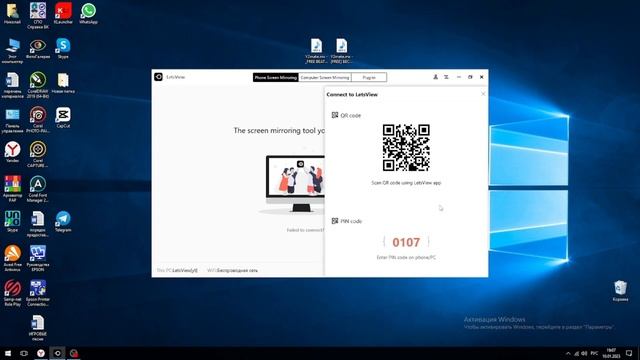
Task: Select the Corel CAPTURE shortcut
Action: [38, 154]
